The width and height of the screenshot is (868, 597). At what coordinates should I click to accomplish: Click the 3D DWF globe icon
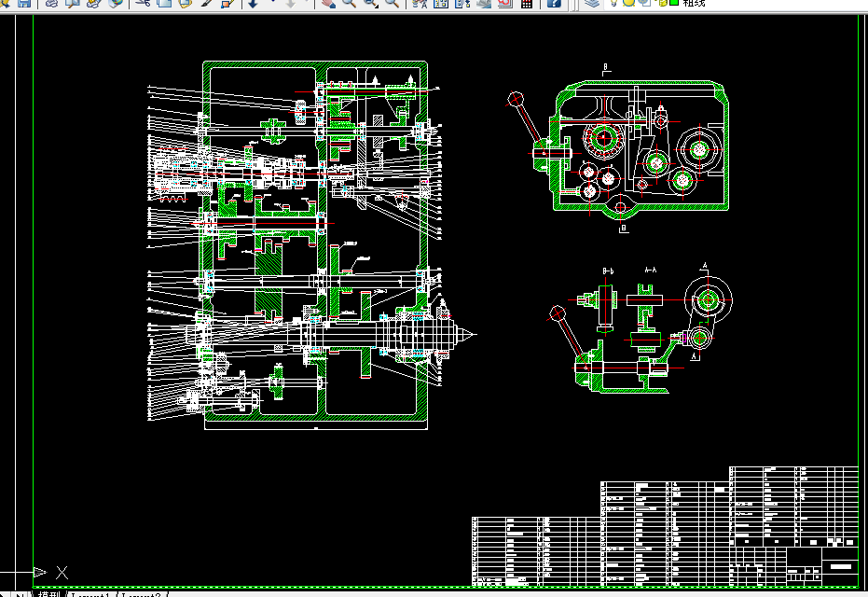pos(116,4)
